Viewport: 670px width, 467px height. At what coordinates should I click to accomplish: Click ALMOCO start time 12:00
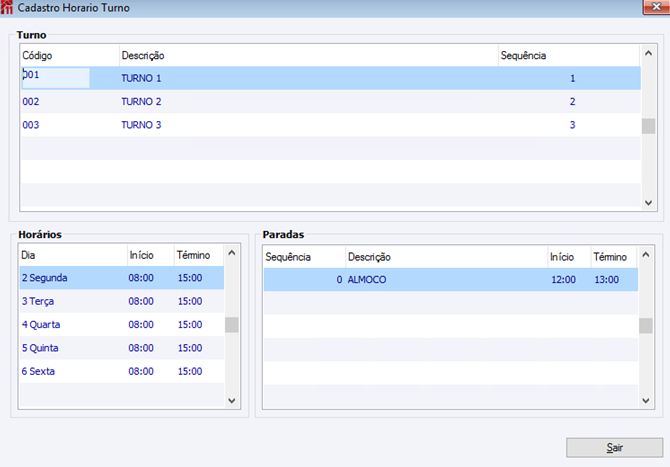click(x=563, y=279)
